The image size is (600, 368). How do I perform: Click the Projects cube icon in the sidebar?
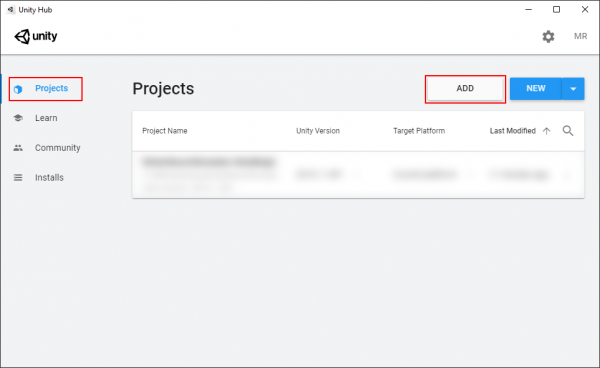pos(18,89)
